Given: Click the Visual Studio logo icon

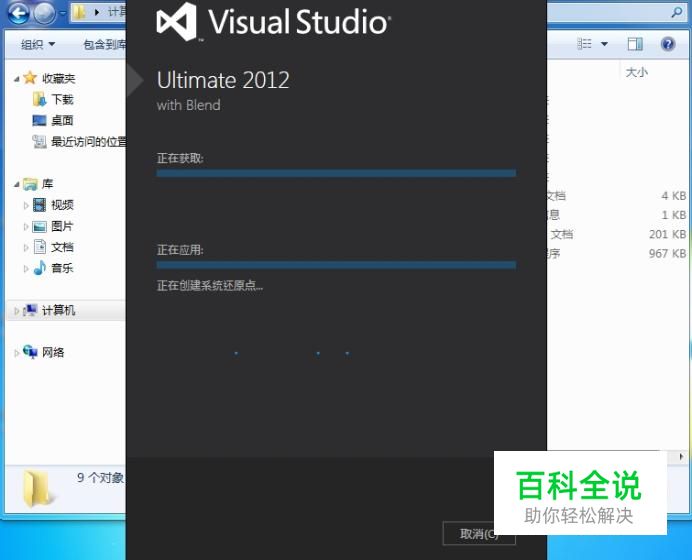Looking at the screenshot, I should coord(177,21).
